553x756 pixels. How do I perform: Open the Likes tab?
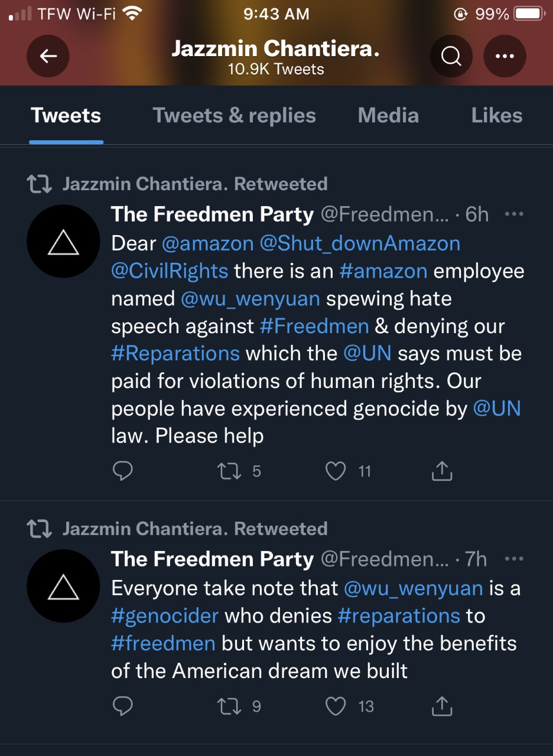pyautogui.click(x=496, y=115)
